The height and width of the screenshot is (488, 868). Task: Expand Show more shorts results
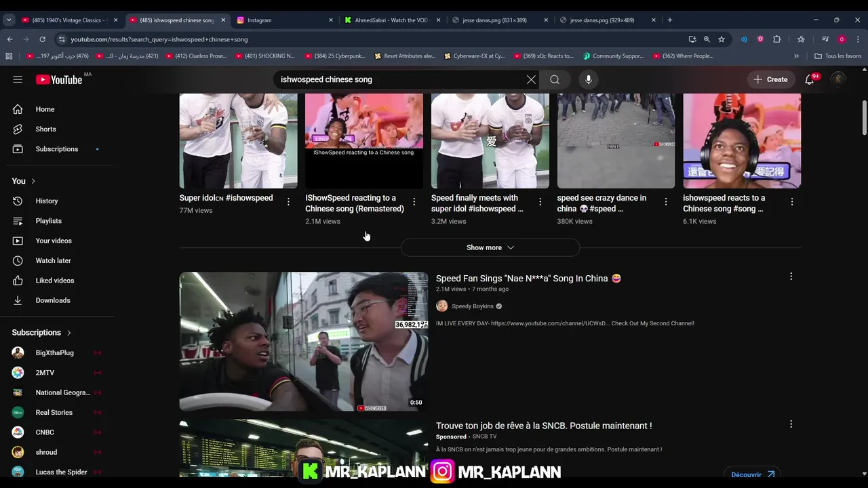coord(490,247)
